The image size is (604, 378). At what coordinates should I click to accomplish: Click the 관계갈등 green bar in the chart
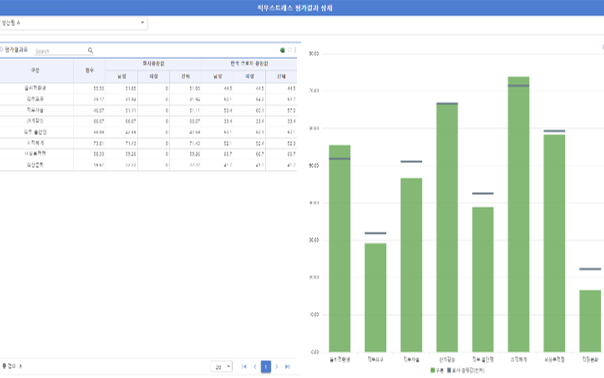tap(447, 227)
